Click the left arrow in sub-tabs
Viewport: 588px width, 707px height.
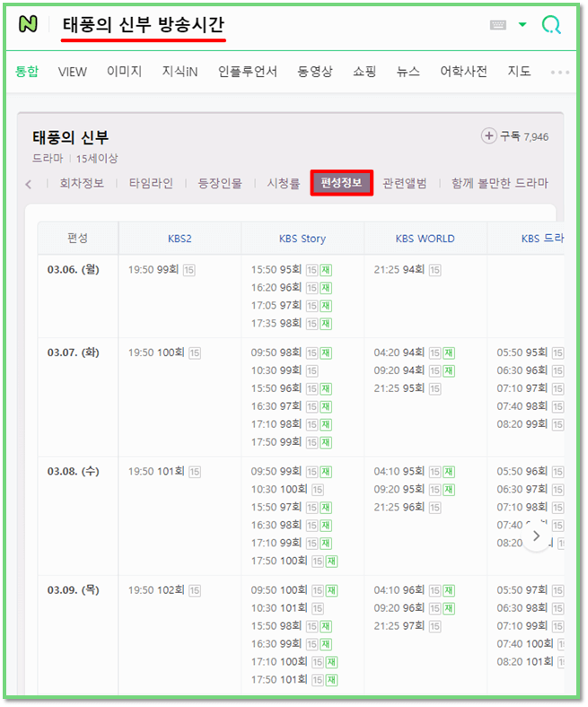(29, 184)
